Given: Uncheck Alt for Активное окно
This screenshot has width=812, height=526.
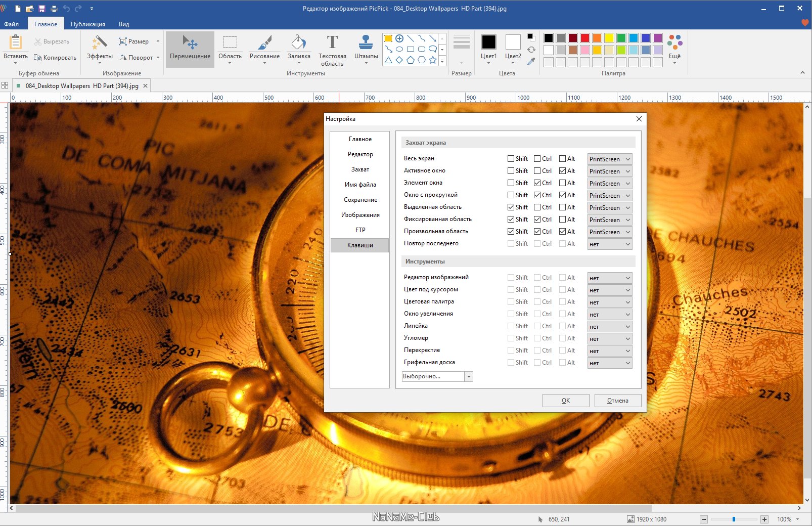Looking at the screenshot, I should pos(562,171).
